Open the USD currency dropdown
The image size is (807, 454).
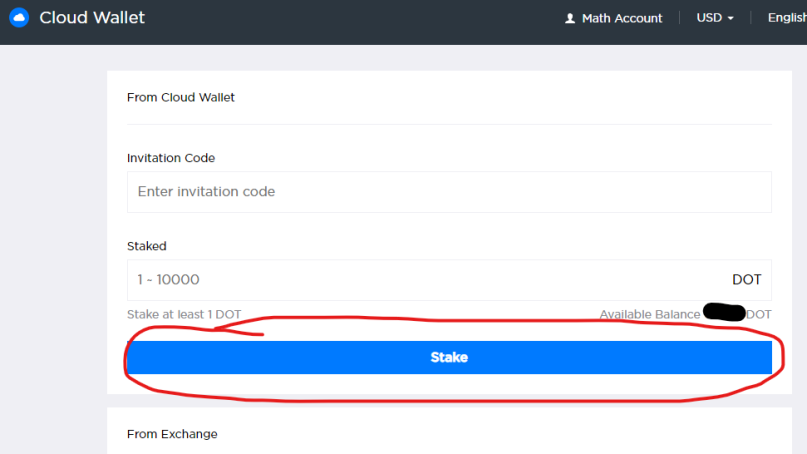point(715,18)
